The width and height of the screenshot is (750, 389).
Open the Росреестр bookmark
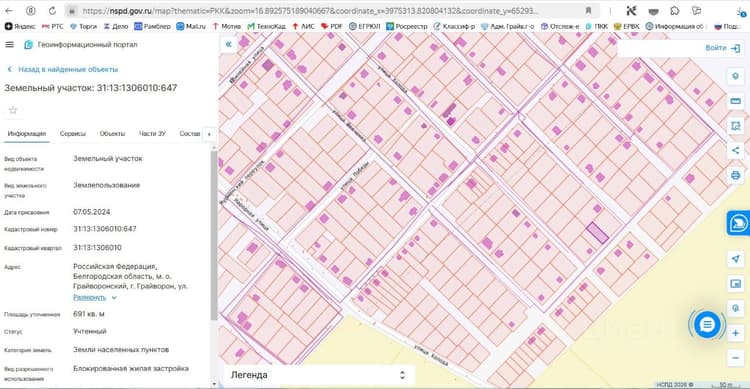[x=407, y=26]
